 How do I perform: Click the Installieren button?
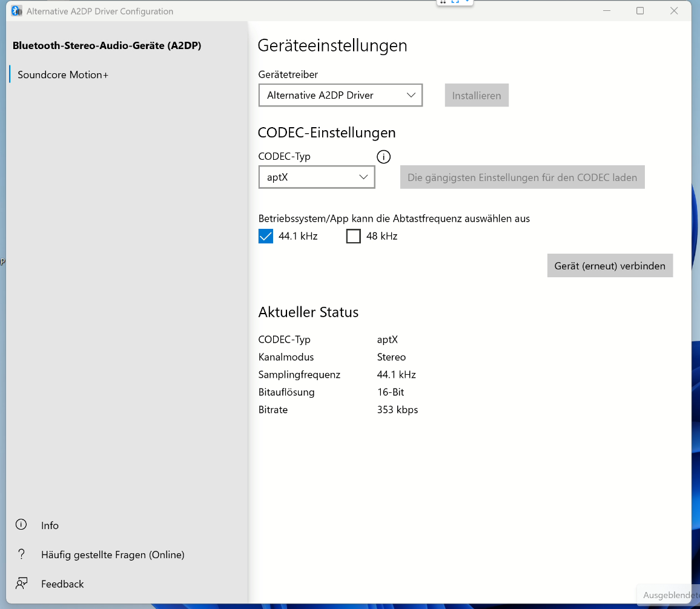pyautogui.click(x=477, y=95)
